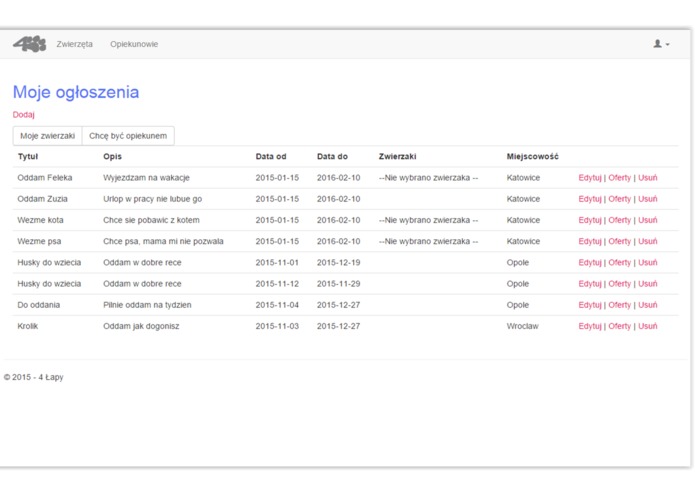
Task: Edit the Wezme kota listing
Action: (x=590, y=220)
